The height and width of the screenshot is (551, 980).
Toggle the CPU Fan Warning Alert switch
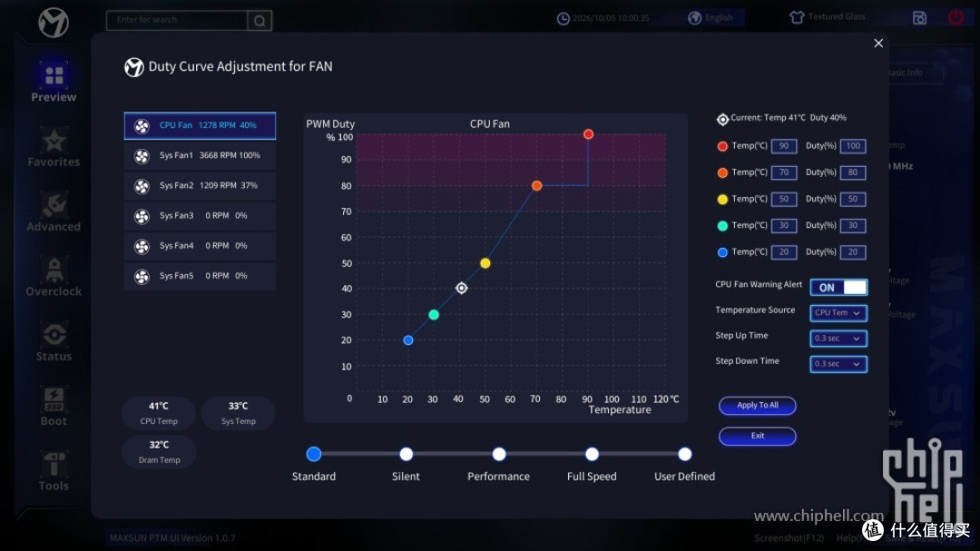tap(838, 287)
